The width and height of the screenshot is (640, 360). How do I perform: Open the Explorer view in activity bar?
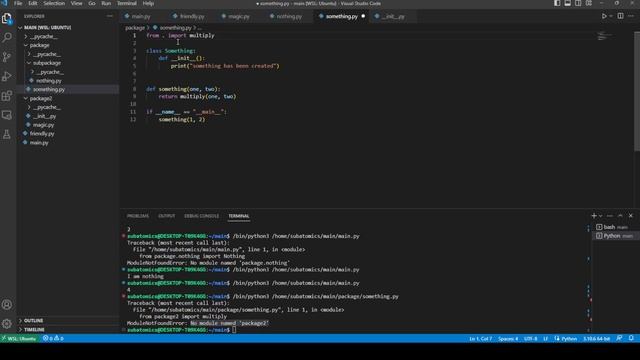coord(7,18)
